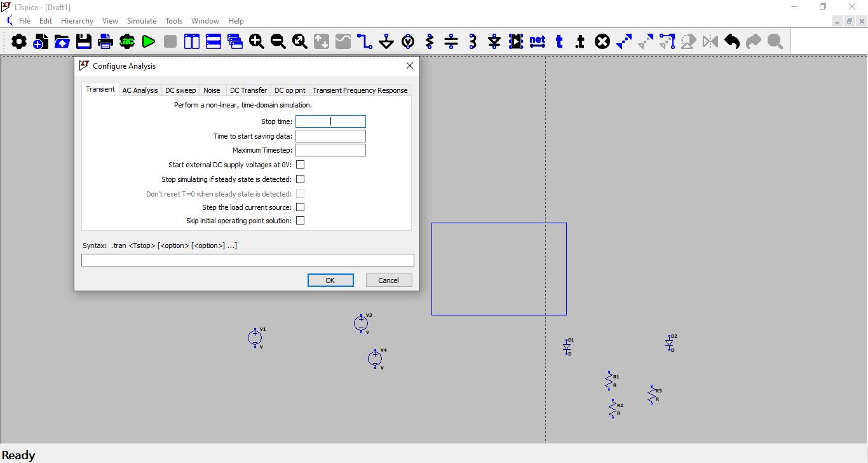The image size is (868, 463).
Task: Select the DC op pnt tab
Action: coord(290,90)
